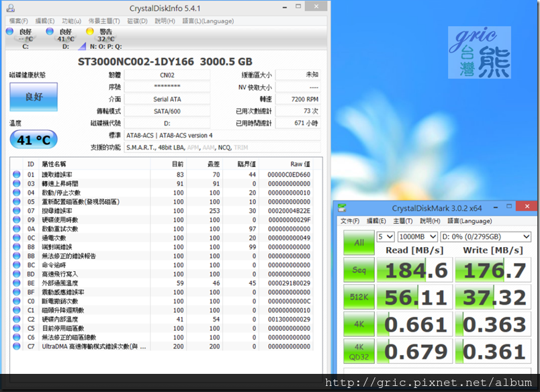Run all benchmarks with All button

[x=359, y=242]
